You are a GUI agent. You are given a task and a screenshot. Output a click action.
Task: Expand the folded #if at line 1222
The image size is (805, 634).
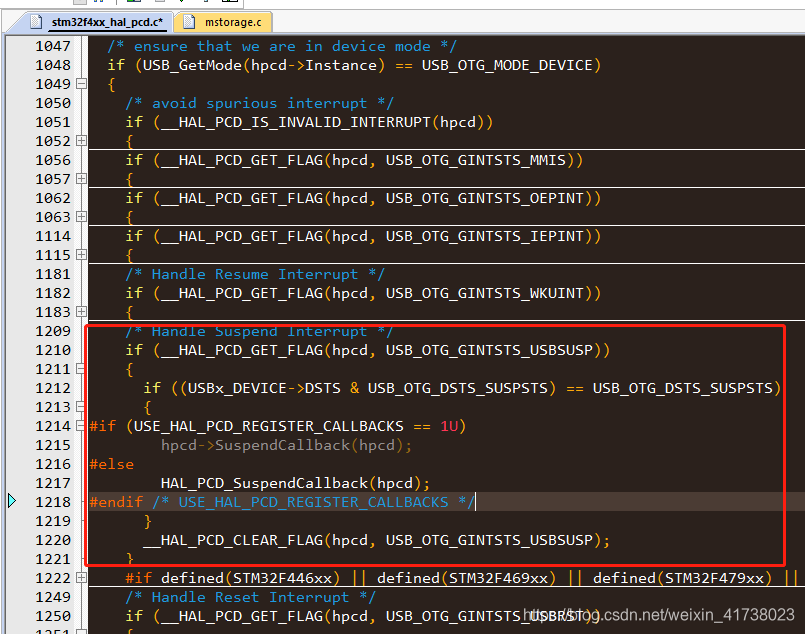click(x=81, y=578)
